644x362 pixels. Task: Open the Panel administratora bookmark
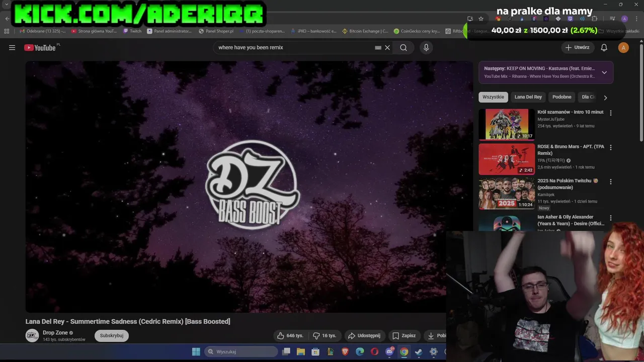pyautogui.click(x=170, y=31)
